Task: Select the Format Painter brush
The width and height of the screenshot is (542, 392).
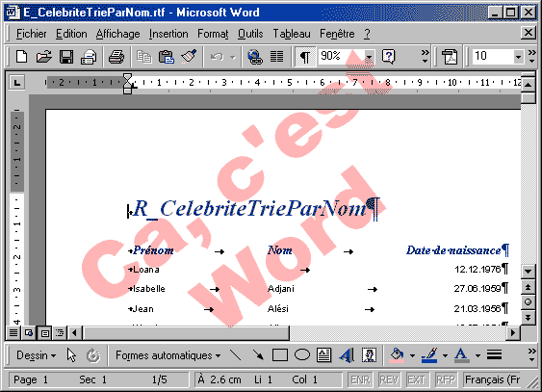Action: [189, 57]
